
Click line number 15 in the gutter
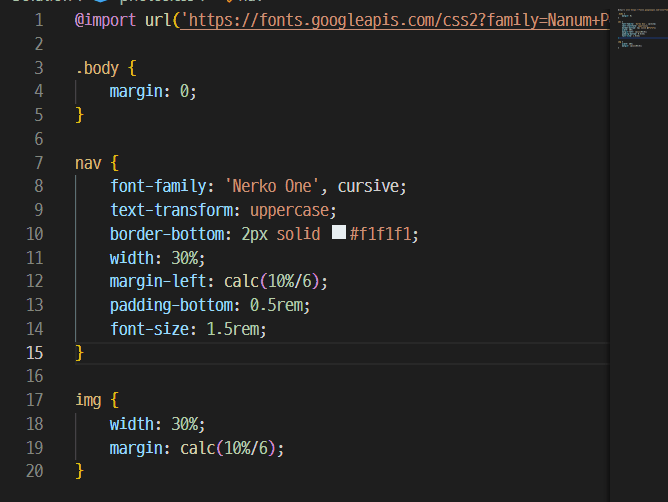[35, 353]
